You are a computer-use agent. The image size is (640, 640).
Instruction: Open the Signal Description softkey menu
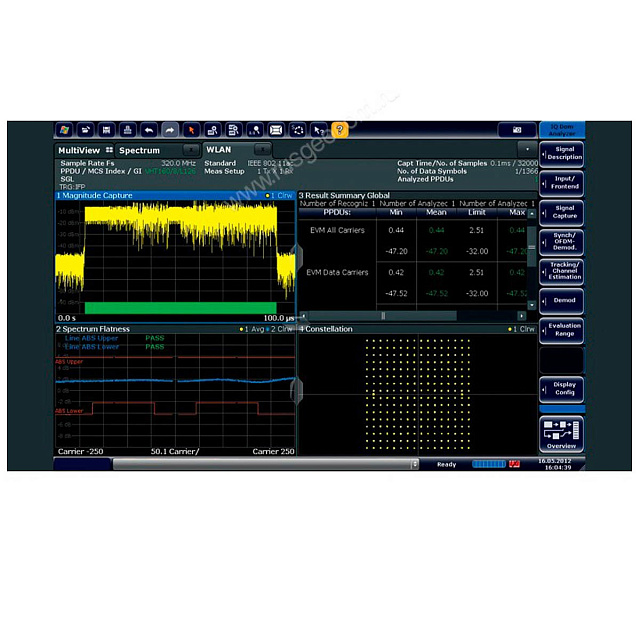[563, 154]
